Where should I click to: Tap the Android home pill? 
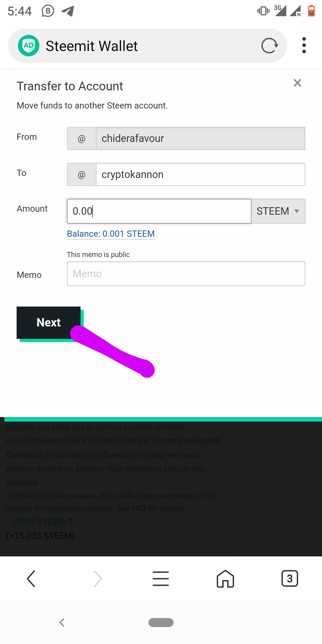tap(161, 623)
